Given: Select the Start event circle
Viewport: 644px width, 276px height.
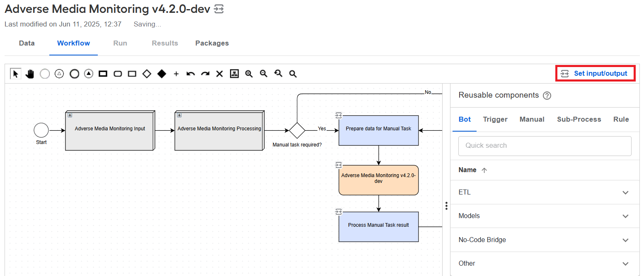Looking at the screenshot, I should pos(41,130).
